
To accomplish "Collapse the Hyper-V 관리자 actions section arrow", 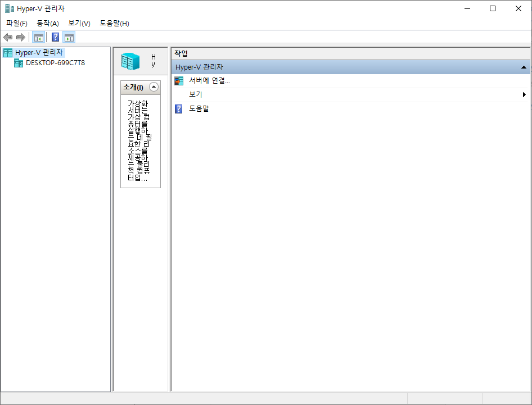I will point(524,67).
